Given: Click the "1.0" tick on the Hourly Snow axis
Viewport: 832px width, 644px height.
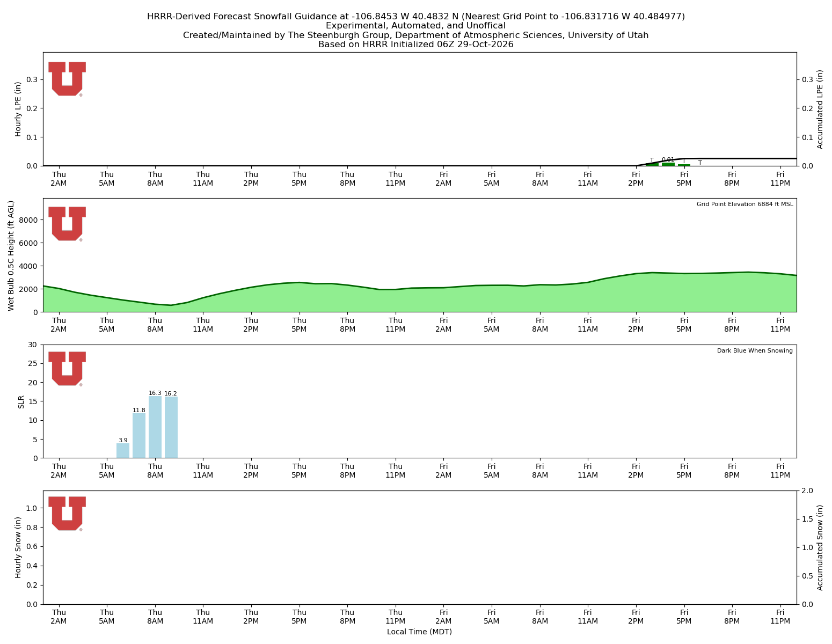Looking at the screenshot, I should click(33, 508).
